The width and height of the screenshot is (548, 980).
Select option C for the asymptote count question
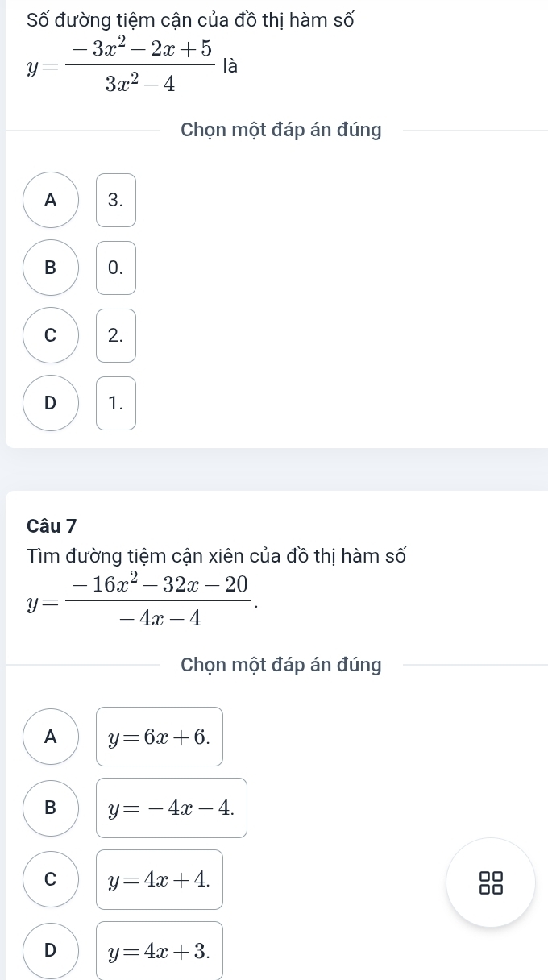pyautogui.click(x=51, y=336)
